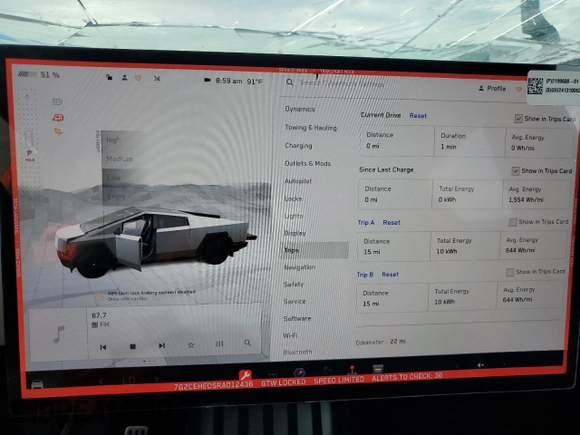Screen dimensions: 580x435
Task: Open the Display settings menu
Action: [x=295, y=233]
